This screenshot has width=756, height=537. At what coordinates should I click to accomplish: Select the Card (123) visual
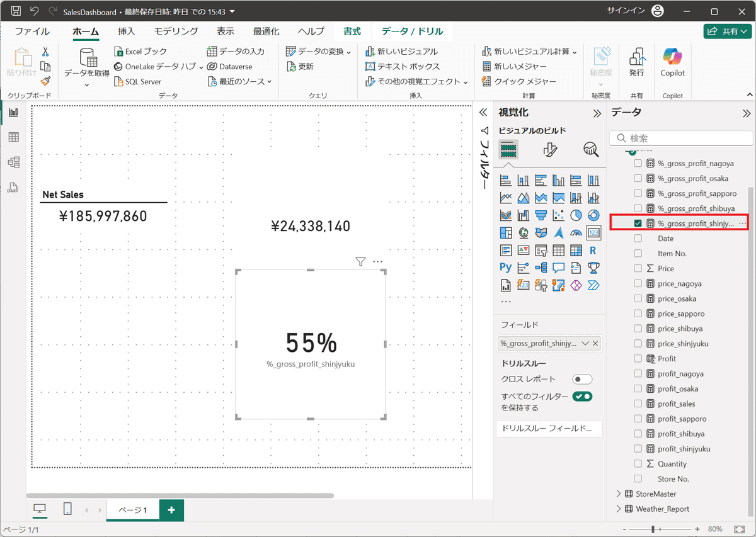[593, 233]
